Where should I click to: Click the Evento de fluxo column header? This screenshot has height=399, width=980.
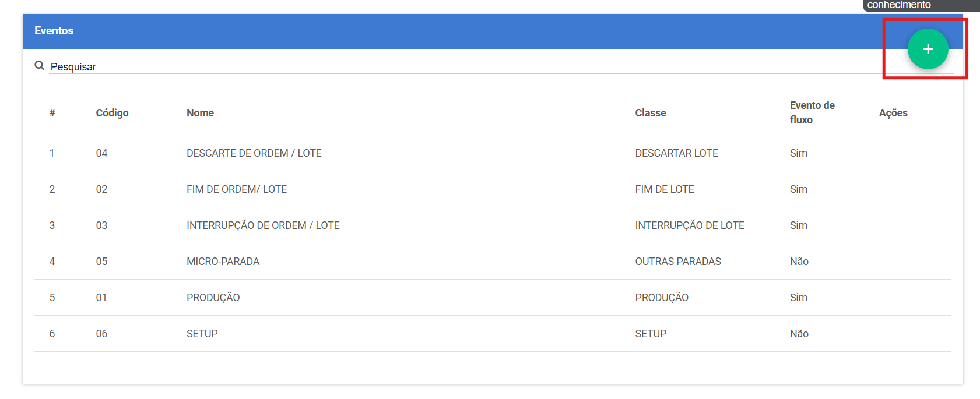pos(812,112)
